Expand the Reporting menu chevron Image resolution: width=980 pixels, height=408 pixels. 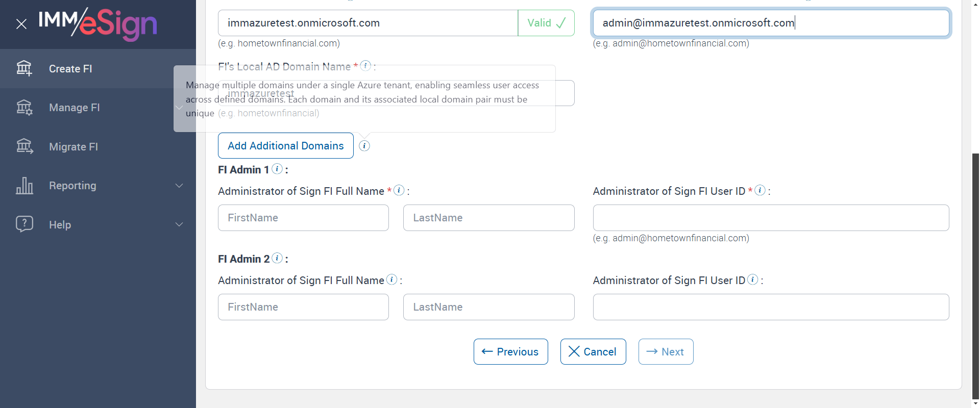coord(179,186)
